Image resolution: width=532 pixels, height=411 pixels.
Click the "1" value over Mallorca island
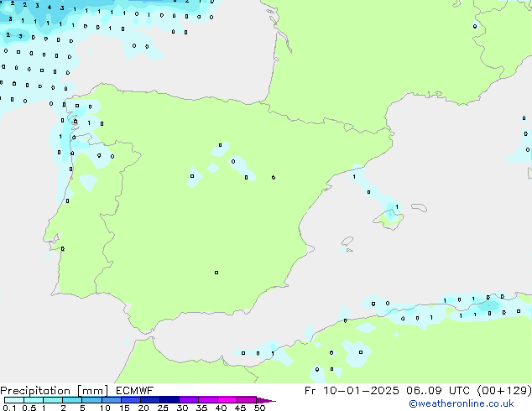coord(397,207)
